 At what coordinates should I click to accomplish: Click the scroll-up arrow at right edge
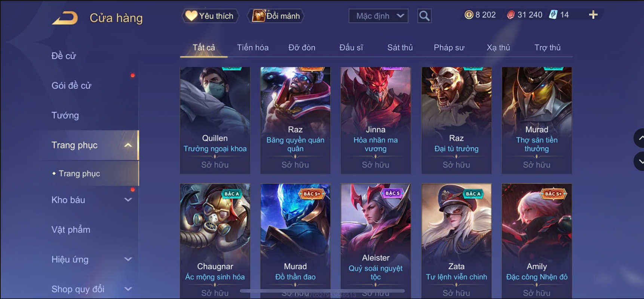(640, 138)
